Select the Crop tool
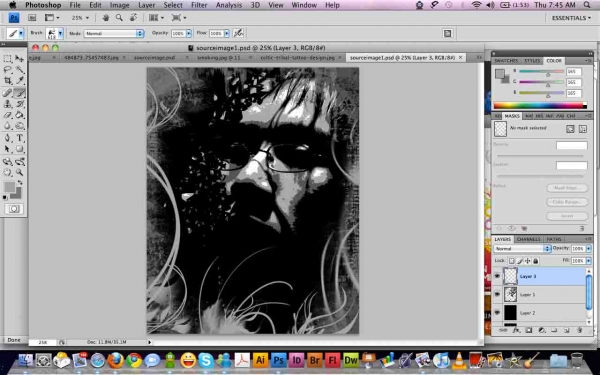This screenshot has width=600, height=375. click(x=8, y=80)
